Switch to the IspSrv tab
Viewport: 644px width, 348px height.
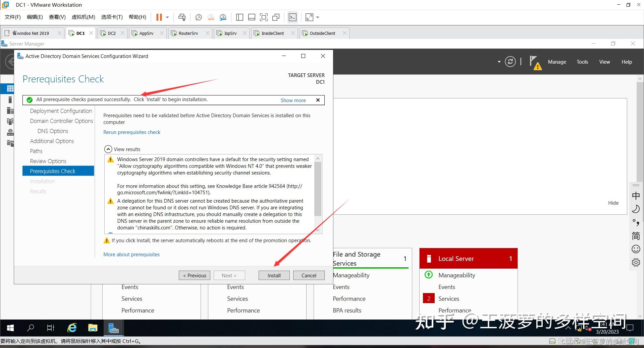click(230, 33)
